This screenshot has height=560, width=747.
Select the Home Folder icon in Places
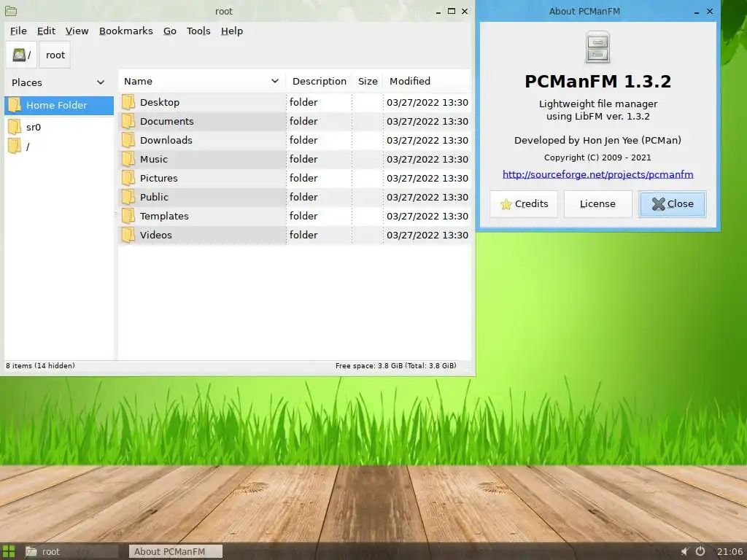tap(15, 105)
